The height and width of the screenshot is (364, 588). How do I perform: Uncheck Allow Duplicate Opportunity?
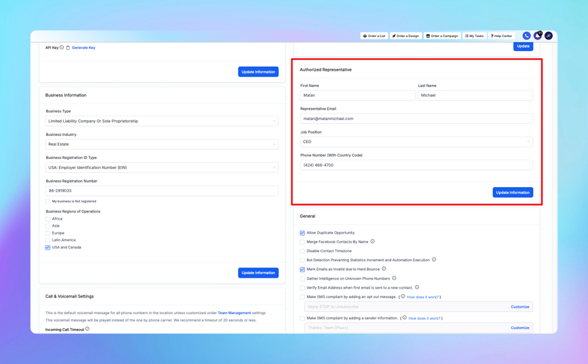[302, 233]
